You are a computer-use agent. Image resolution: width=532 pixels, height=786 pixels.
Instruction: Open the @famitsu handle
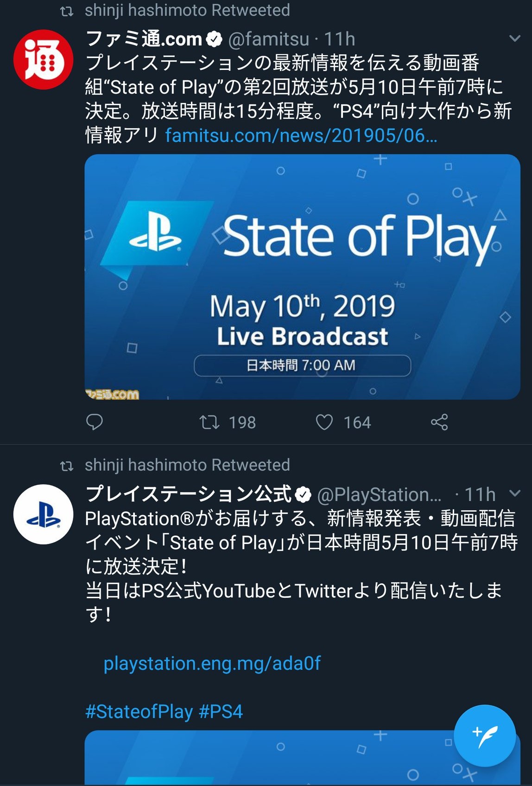click(x=268, y=39)
